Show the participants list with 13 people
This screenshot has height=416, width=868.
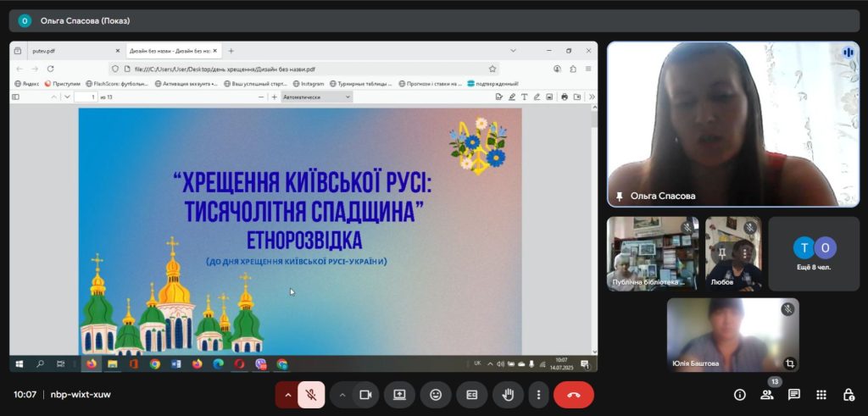click(x=767, y=395)
